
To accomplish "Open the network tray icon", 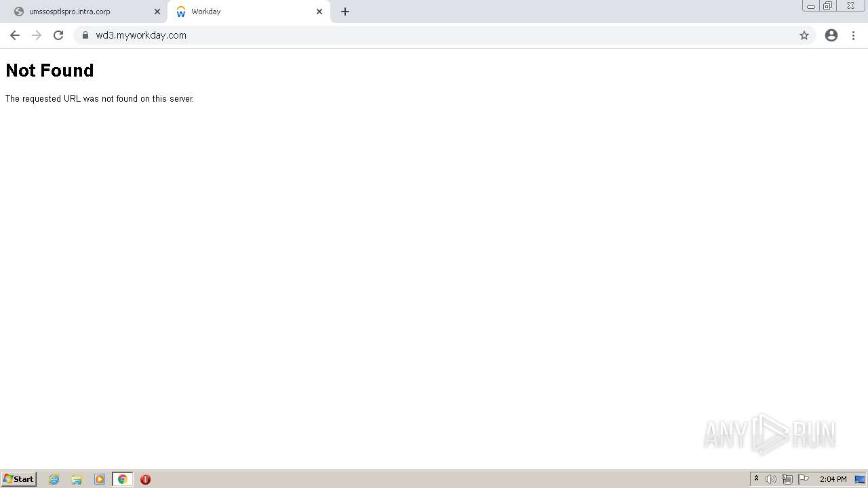I will [x=787, y=479].
